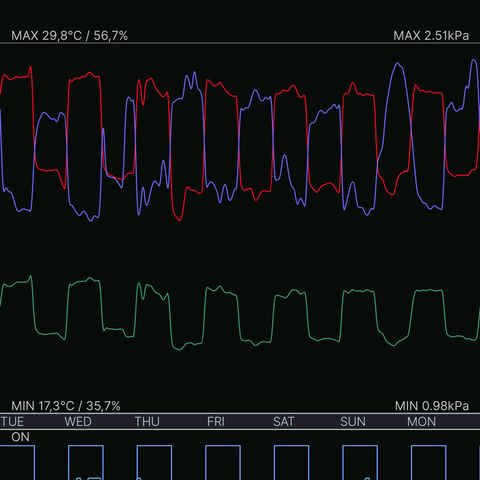Click the ON label in schedule chart
Image resolution: width=480 pixels, height=480 pixels.
(20, 437)
